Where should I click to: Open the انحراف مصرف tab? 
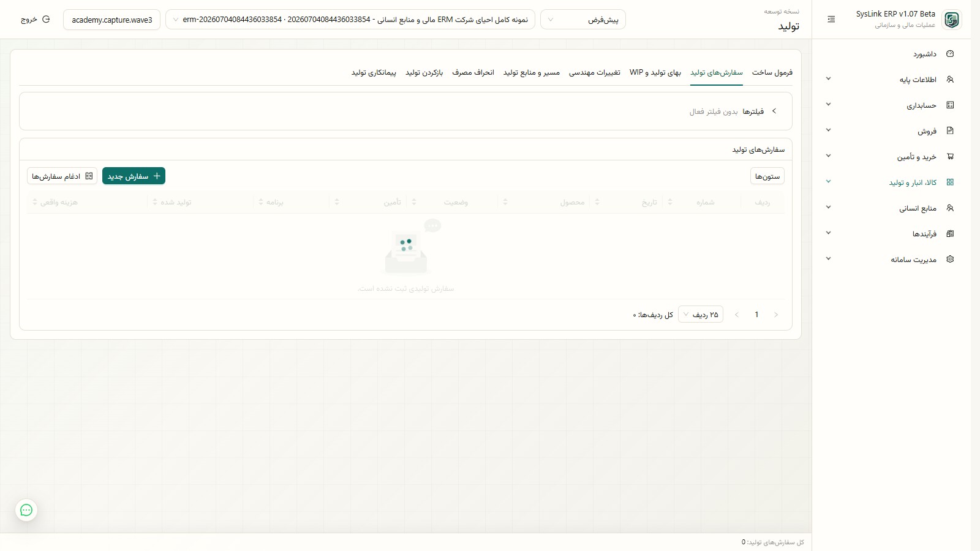[473, 72]
